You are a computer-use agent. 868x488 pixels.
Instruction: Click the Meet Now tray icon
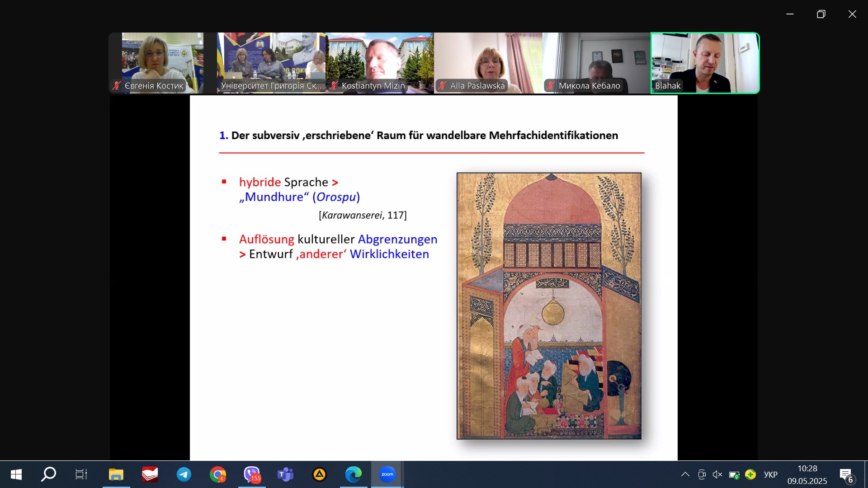pos(702,474)
